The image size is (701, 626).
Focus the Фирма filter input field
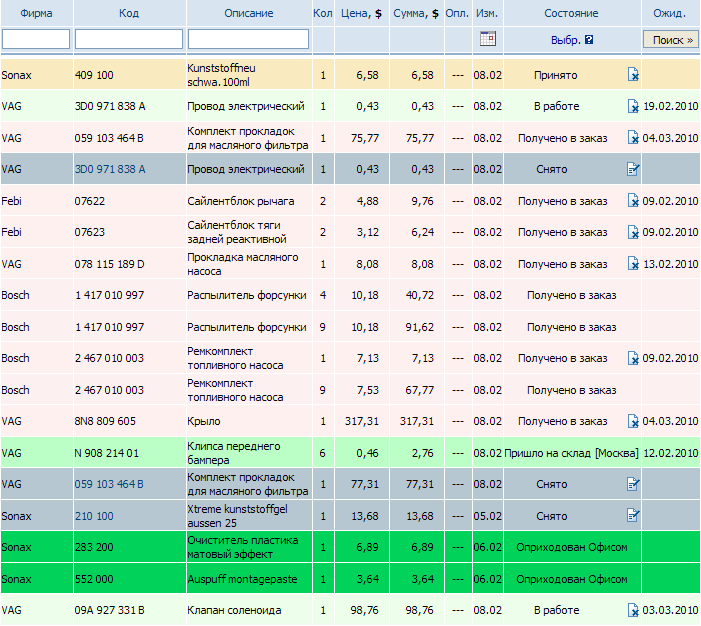(x=36, y=39)
